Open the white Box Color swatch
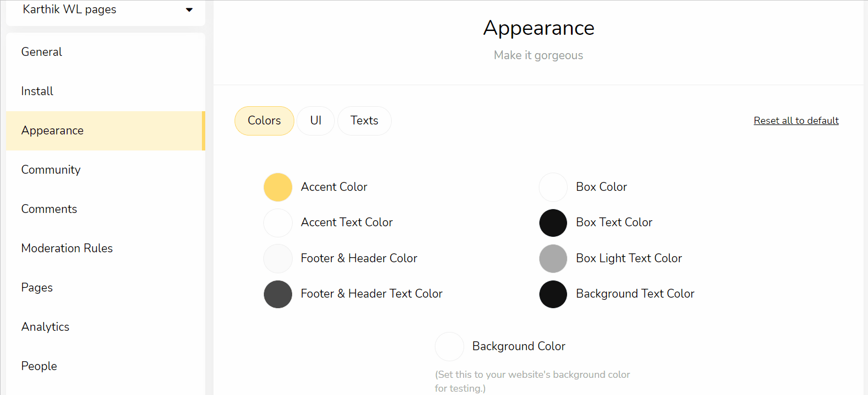This screenshot has height=395, width=868. coord(553,187)
